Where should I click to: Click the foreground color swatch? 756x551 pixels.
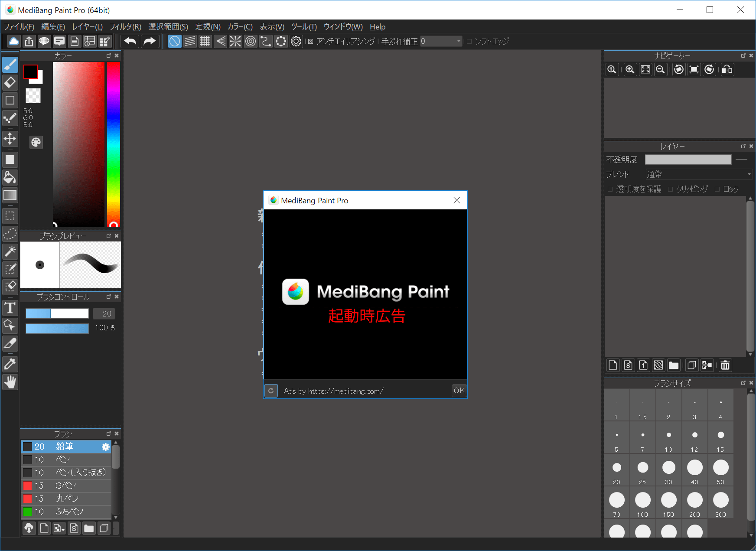30,71
